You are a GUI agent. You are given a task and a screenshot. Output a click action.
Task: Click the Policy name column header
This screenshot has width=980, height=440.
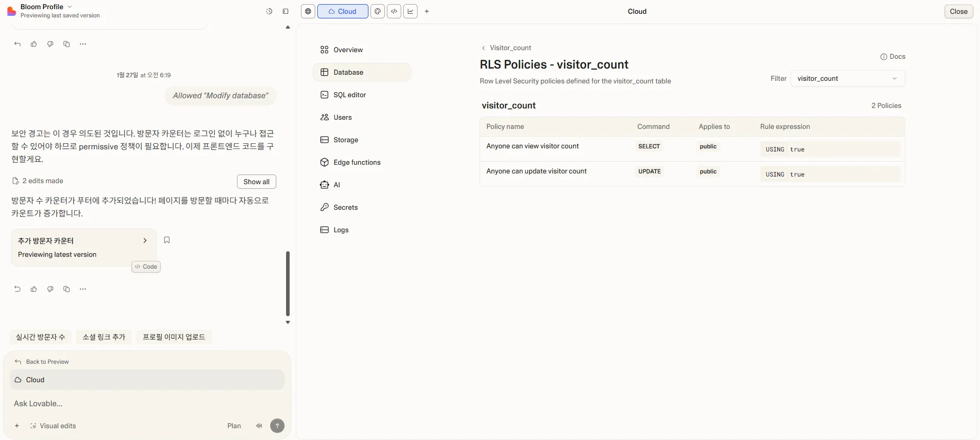(x=505, y=126)
